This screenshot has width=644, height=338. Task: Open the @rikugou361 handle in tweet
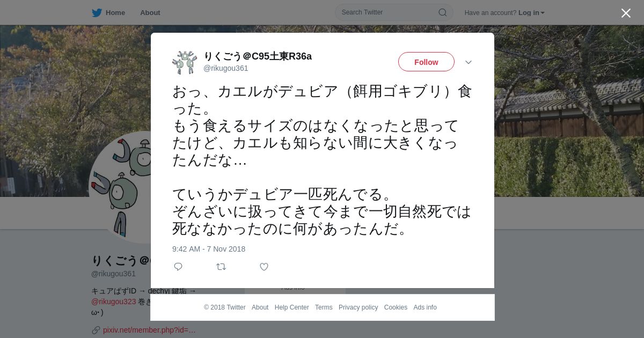(225, 68)
